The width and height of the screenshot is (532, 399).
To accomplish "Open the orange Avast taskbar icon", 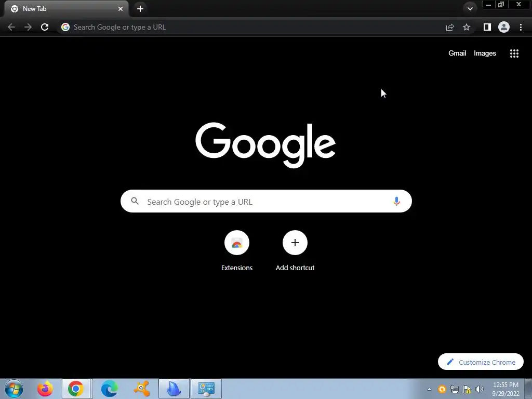I will point(142,389).
